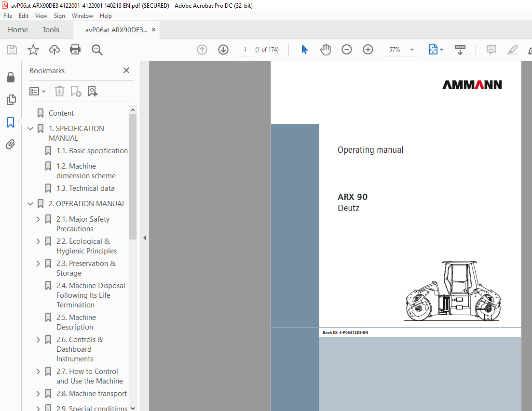Open the Find text magnifier tool
The width and height of the screenshot is (532, 411).
coord(97,50)
